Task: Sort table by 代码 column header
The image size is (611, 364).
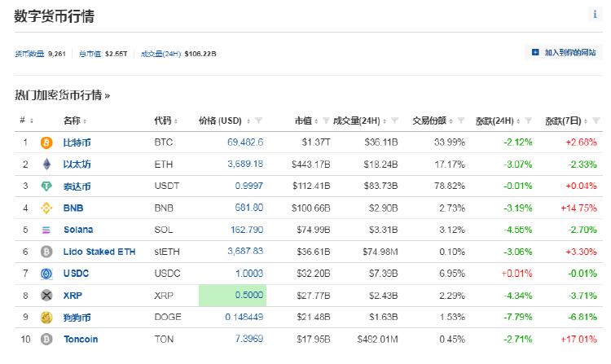Action: pyautogui.click(x=165, y=121)
